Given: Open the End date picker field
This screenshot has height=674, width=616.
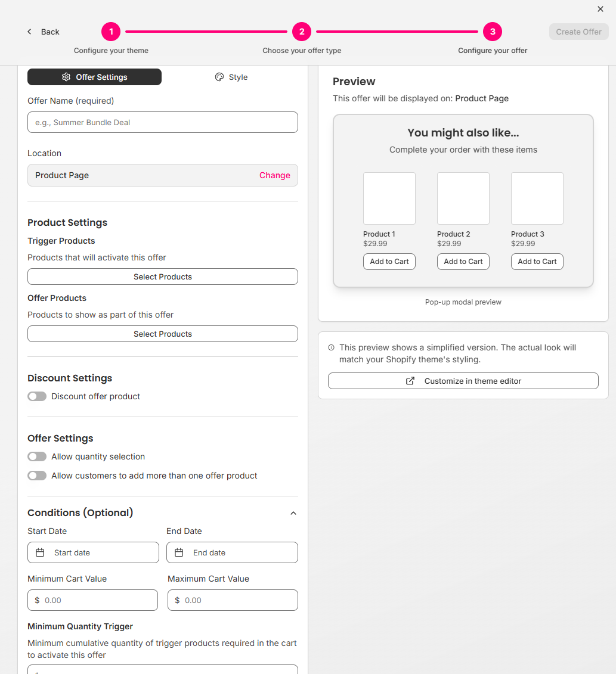Looking at the screenshot, I should point(233,553).
